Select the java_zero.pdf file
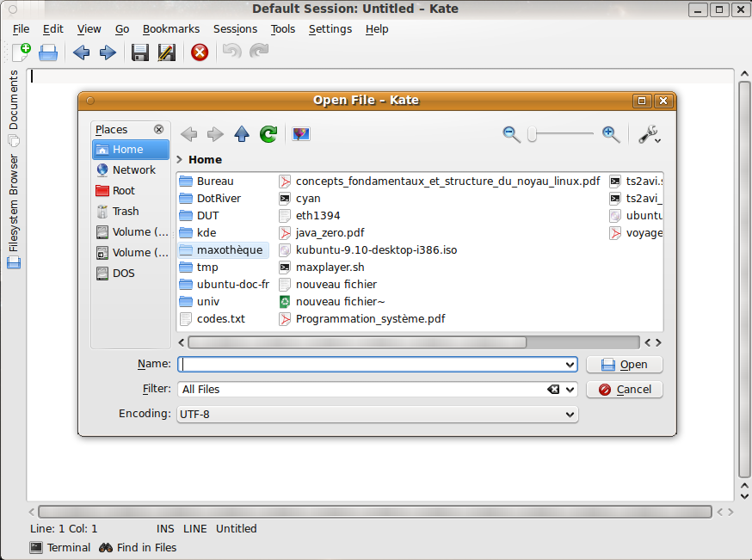Image resolution: width=752 pixels, height=560 pixels. 321,233
